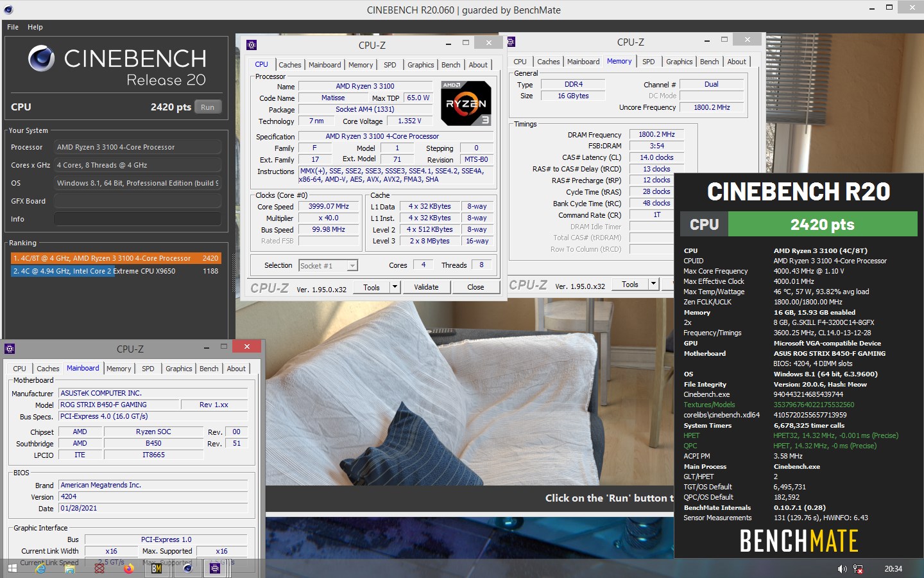
Task: Click Max TDP value 65.0 W
Action: coord(418,98)
